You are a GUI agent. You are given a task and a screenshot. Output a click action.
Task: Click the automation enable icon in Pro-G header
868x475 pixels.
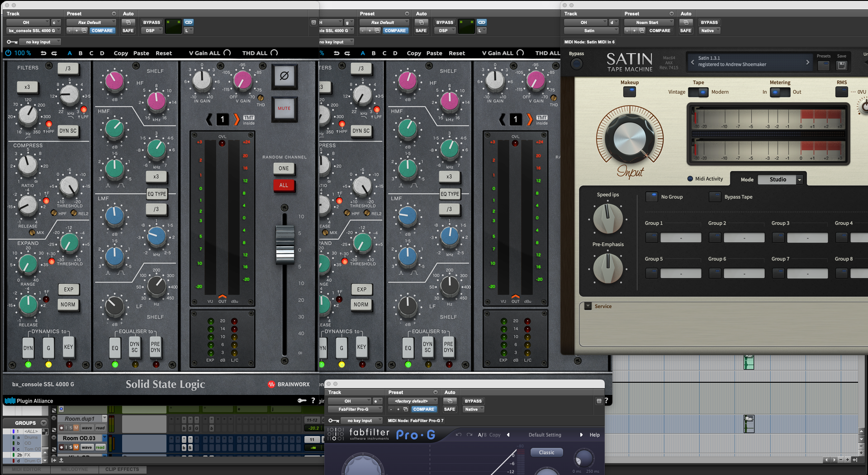[x=450, y=401]
